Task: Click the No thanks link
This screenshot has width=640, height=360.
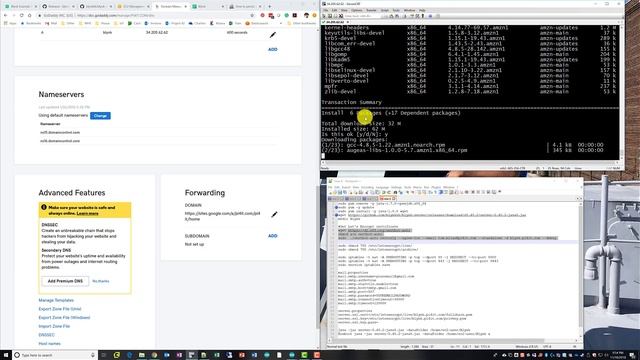Action: (x=100, y=281)
